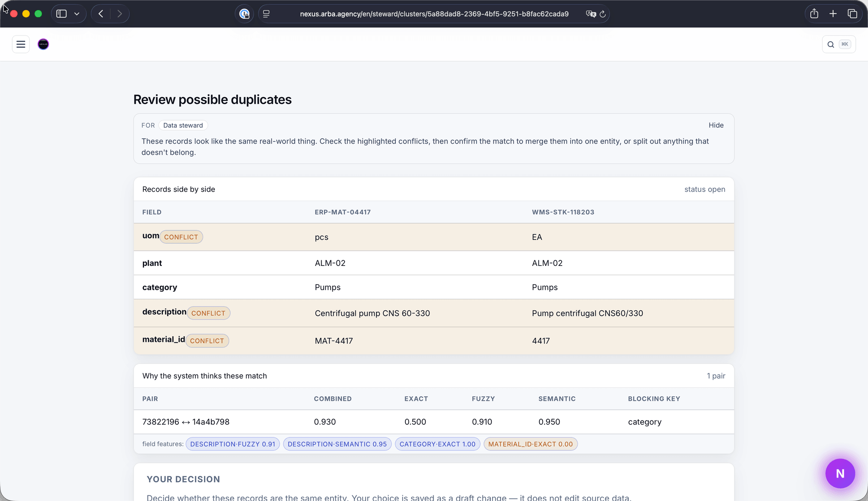868x501 pixels.
Task: Click the BLOCKING KEY column header
Action: 654,399
